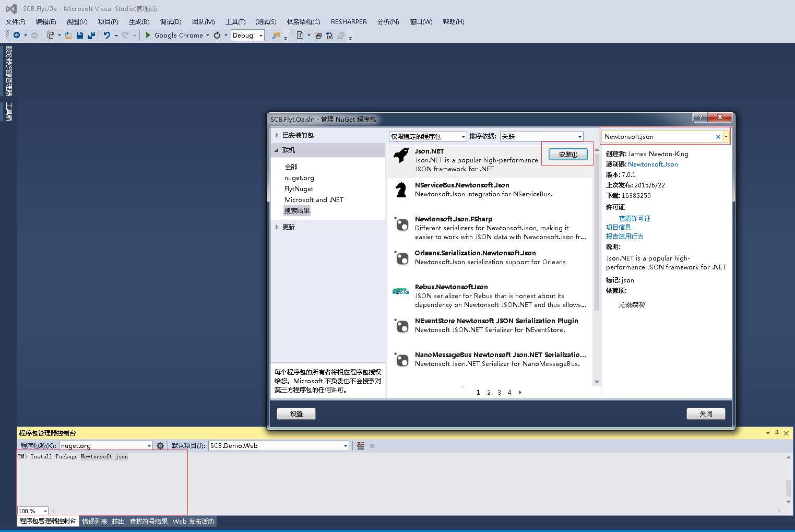Open the view license link
The height and width of the screenshot is (532, 795).
(x=635, y=219)
